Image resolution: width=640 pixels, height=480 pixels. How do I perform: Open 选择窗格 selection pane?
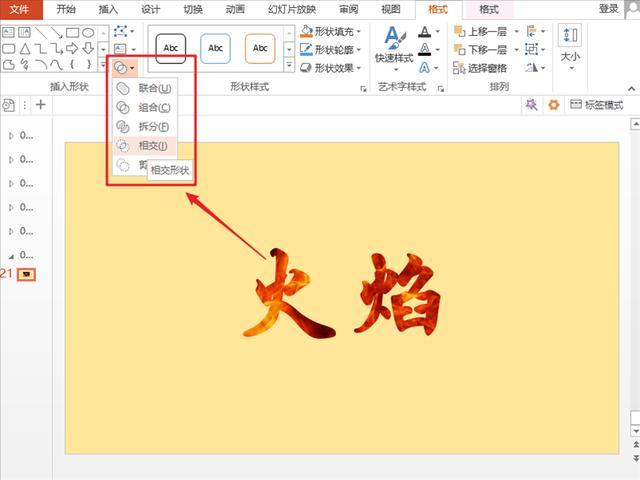click(480, 68)
